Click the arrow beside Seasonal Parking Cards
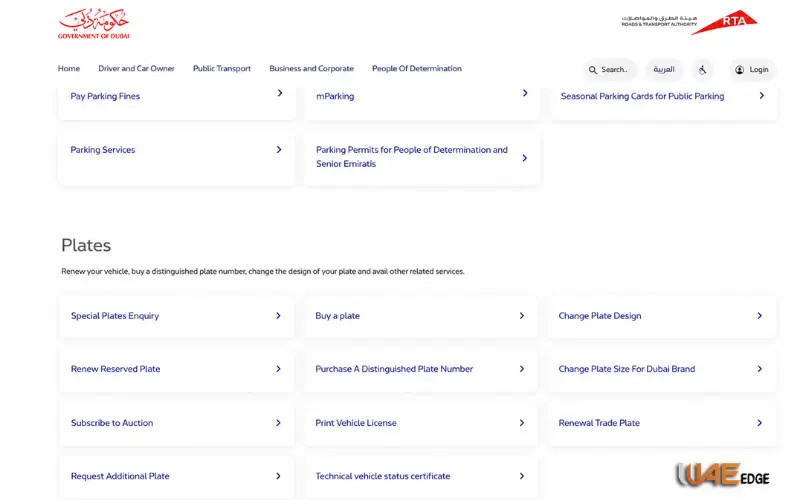The image size is (800, 500). tap(761, 95)
